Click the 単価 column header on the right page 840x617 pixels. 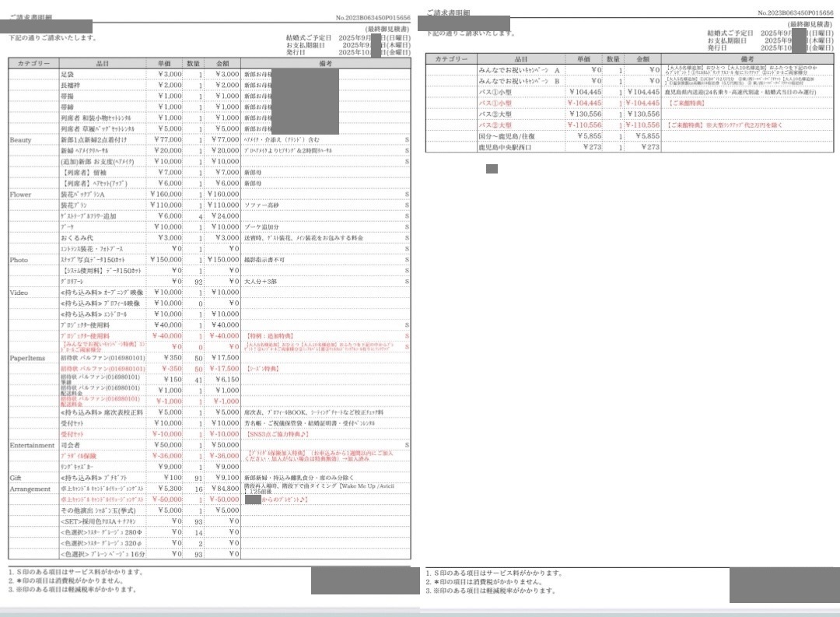pos(583,59)
